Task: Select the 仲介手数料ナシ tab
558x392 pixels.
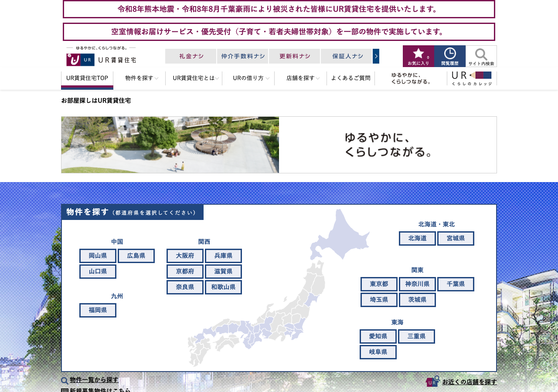Action: tap(242, 56)
